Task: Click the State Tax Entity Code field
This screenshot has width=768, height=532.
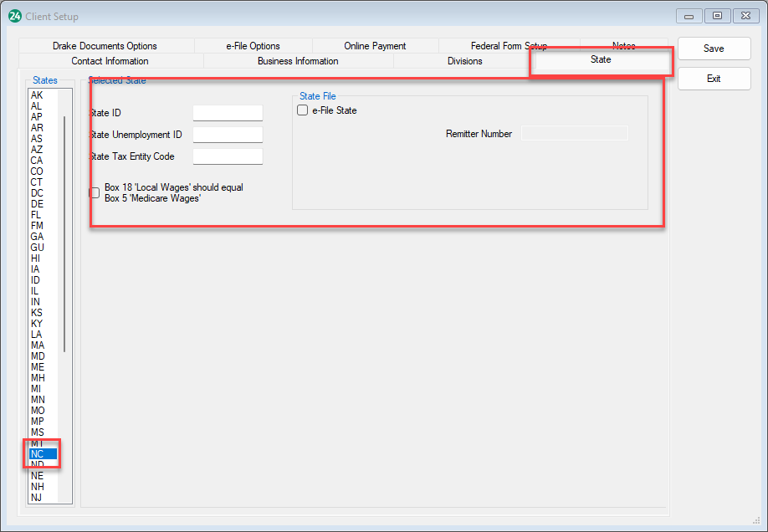Action: (228, 156)
